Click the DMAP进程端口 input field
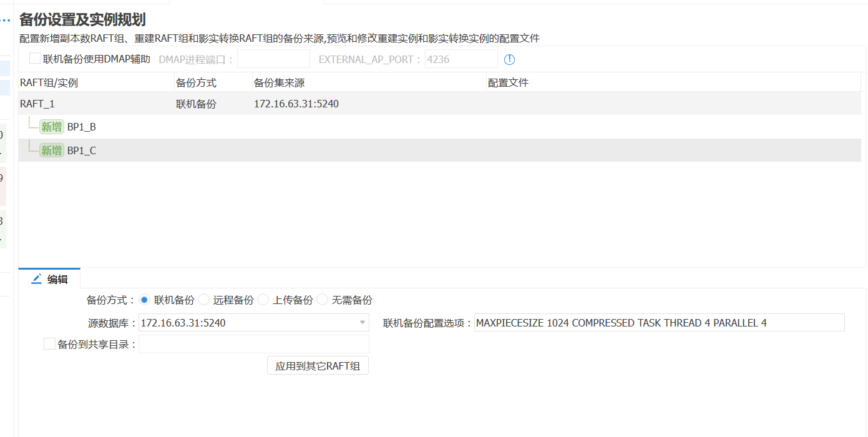 [x=273, y=59]
